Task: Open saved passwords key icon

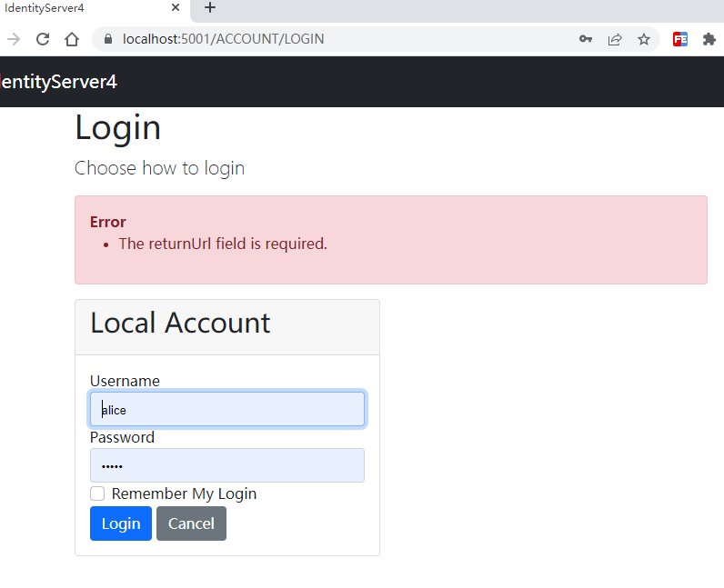Action: [x=586, y=39]
